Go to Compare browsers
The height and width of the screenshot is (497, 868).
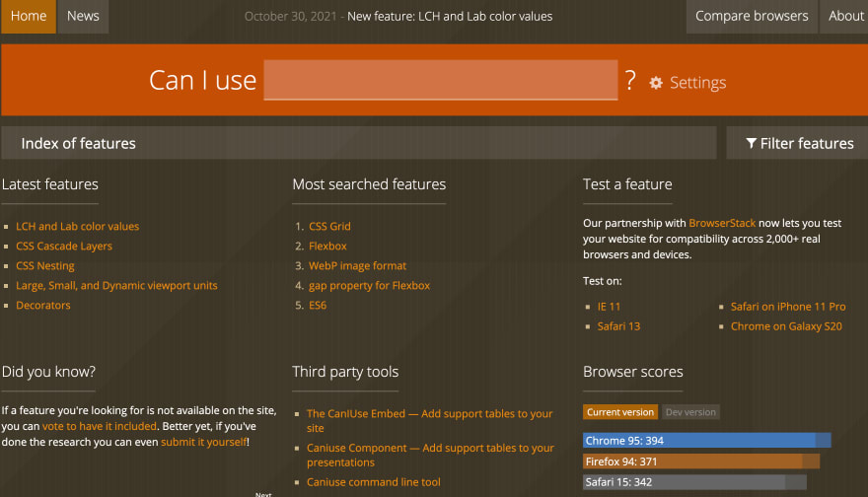[x=752, y=16]
